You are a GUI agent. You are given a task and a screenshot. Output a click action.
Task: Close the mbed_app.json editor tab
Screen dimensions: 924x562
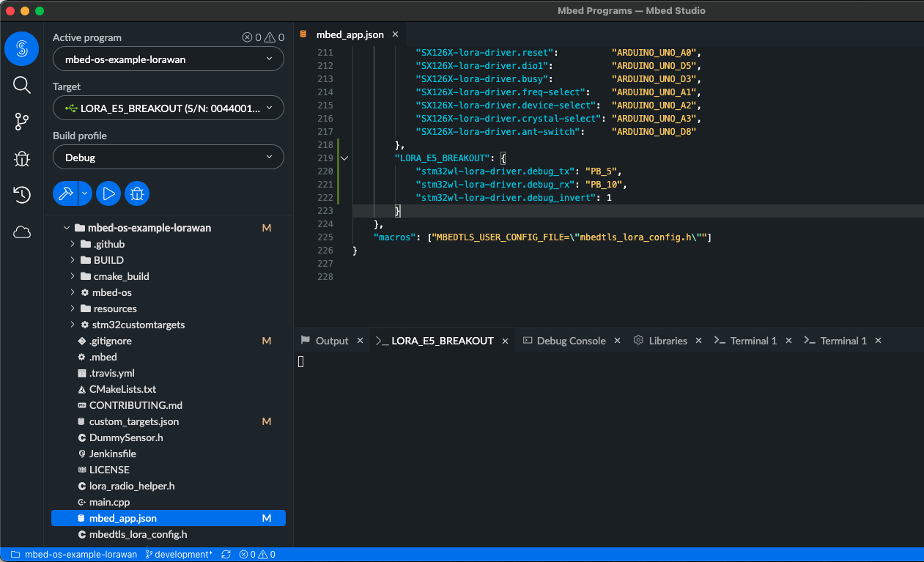click(x=396, y=34)
